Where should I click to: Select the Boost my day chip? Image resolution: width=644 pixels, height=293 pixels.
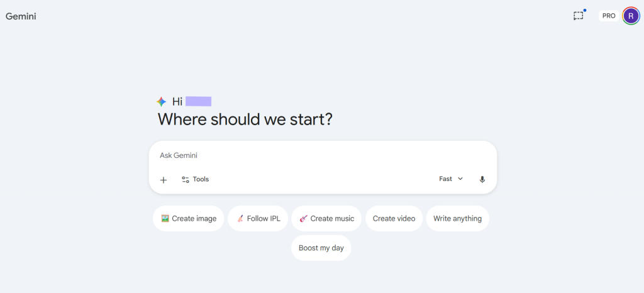321,248
